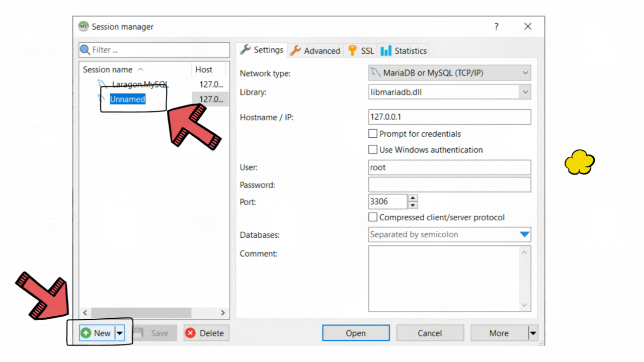Click the wrench icon on Advanced tab

point(295,50)
